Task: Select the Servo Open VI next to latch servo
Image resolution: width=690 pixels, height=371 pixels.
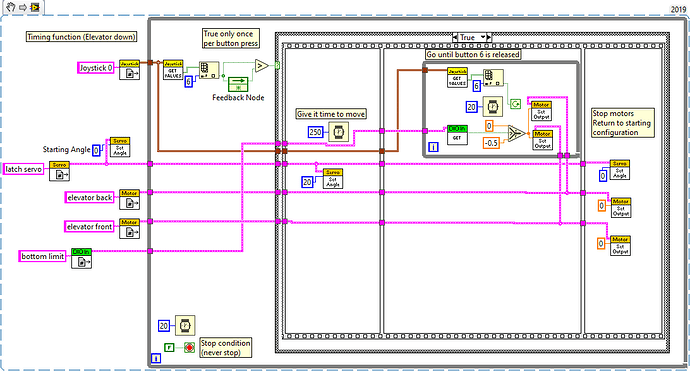Action: pos(59,171)
